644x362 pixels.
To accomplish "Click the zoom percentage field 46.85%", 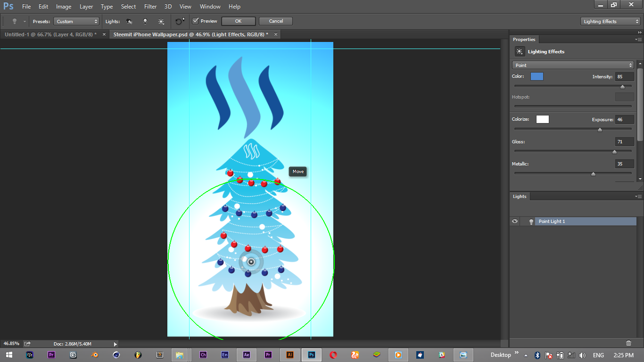I will 12,344.
